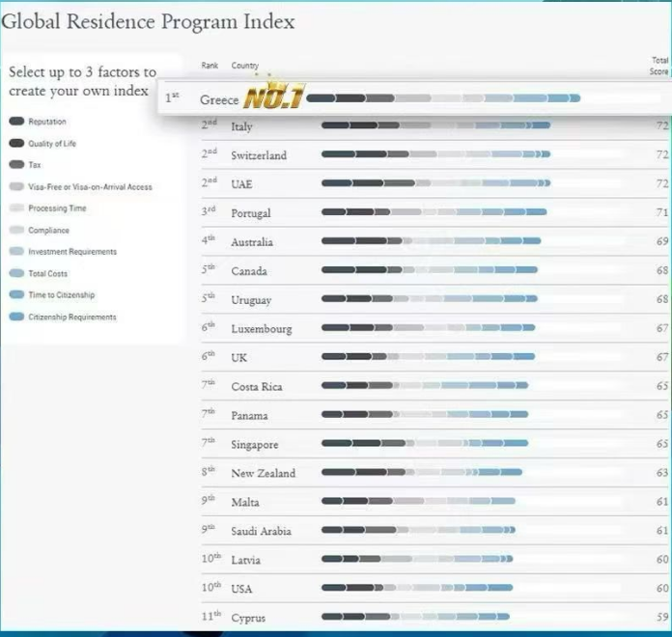Select the Processing Time factor
The height and width of the screenshot is (637, 672).
coord(16,208)
